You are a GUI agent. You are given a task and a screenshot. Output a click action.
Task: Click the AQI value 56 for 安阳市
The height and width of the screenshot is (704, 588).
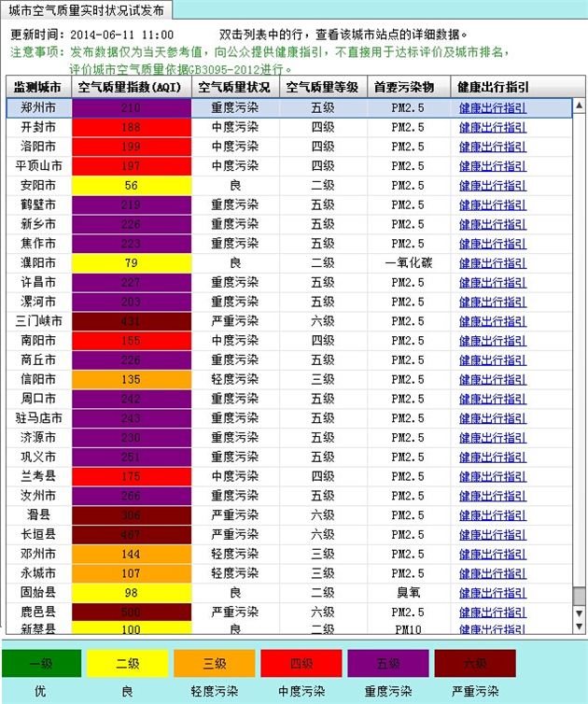point(132,186)
